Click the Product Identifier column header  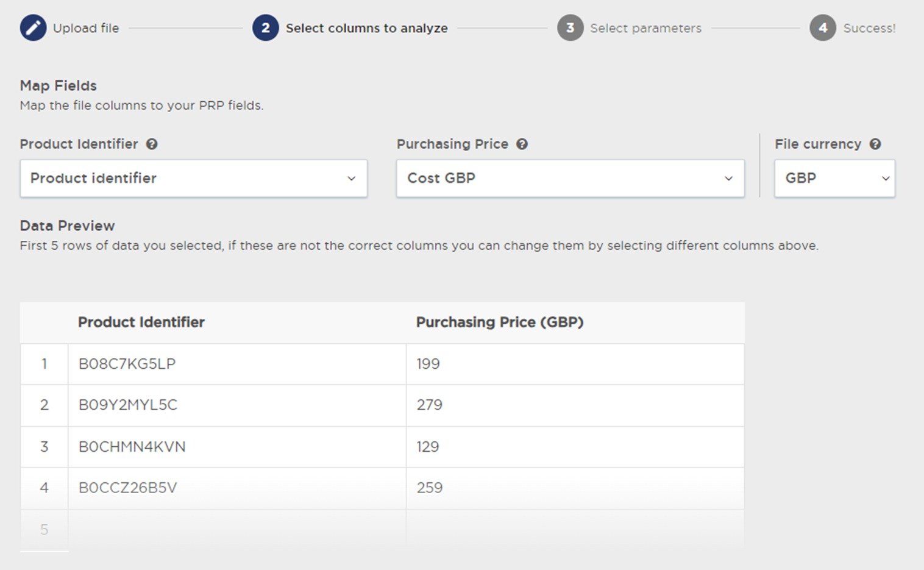pyautogui.click(x=141, y=322)
